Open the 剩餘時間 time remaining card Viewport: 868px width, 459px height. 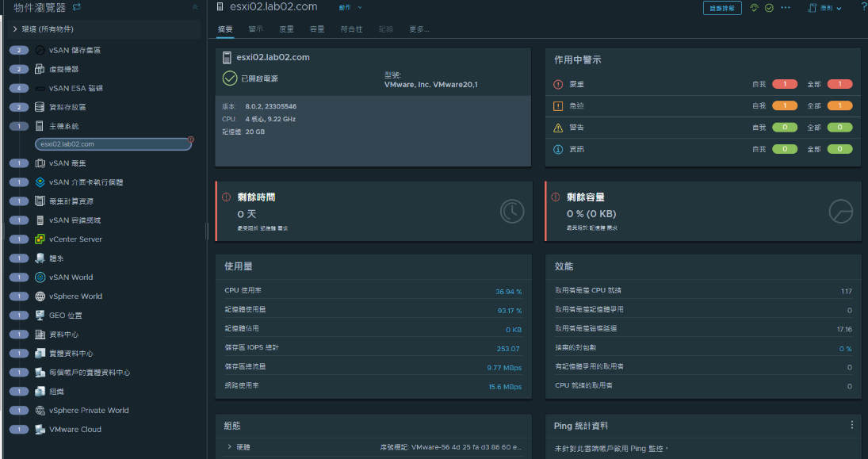(x=373, y=212)
